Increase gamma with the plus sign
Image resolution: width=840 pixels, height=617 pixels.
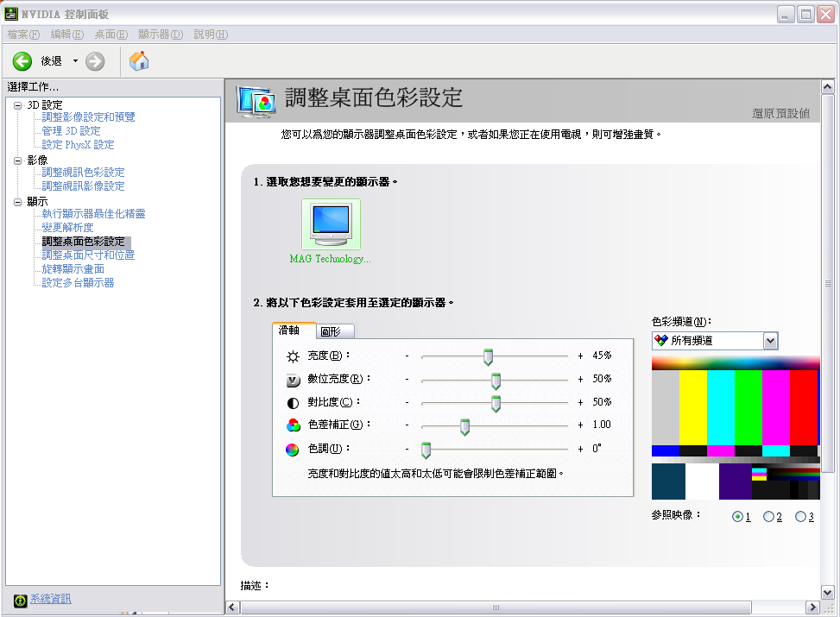click(580, 425)
